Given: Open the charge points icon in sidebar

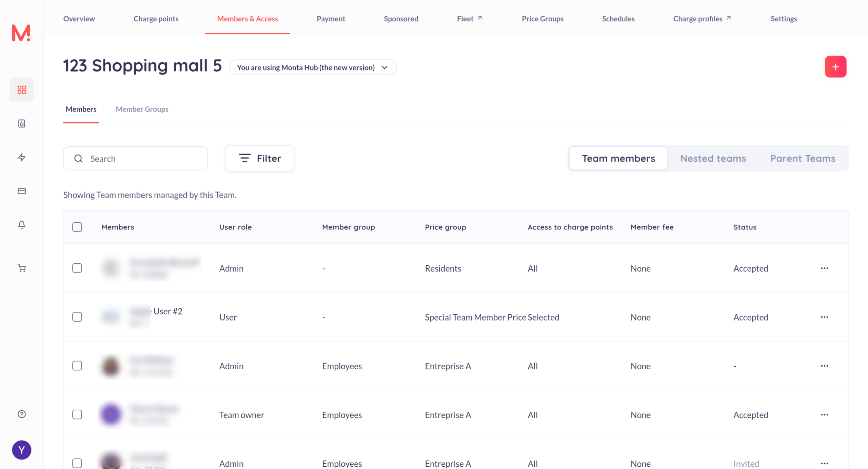Looking at the screenshot, I should [x=22, y=123].
